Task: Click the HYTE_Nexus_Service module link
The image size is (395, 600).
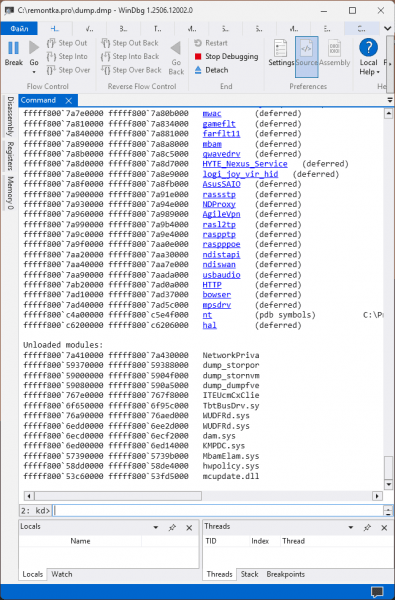Action: point(245,164)
